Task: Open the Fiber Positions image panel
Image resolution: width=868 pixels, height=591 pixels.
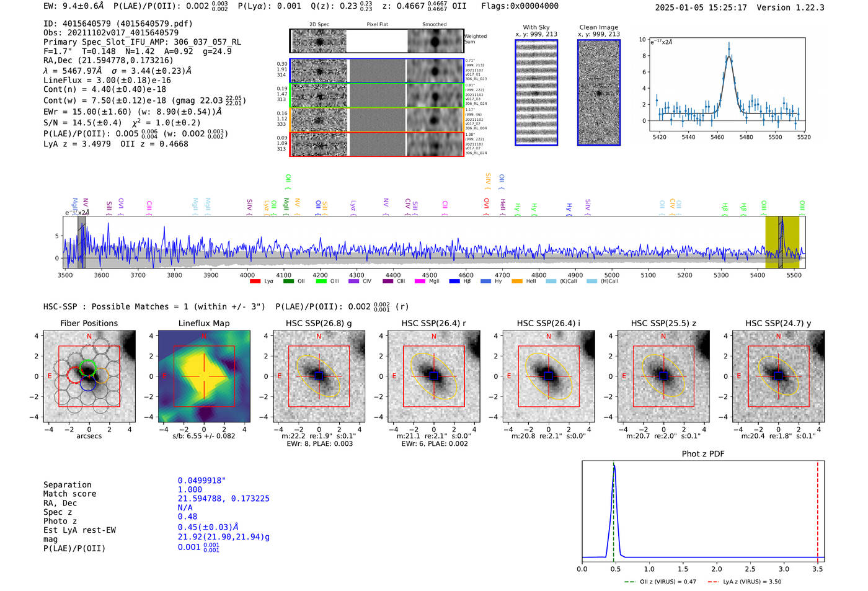Action: tap(89, 376)
